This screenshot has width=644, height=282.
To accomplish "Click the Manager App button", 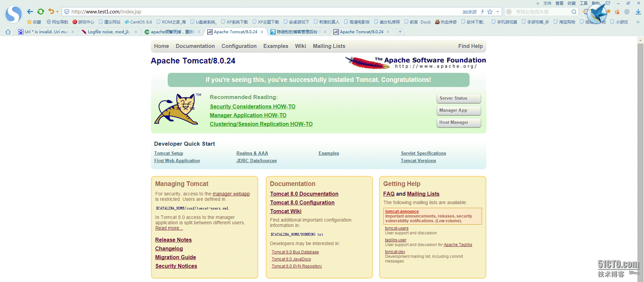I will coord(459,110).
